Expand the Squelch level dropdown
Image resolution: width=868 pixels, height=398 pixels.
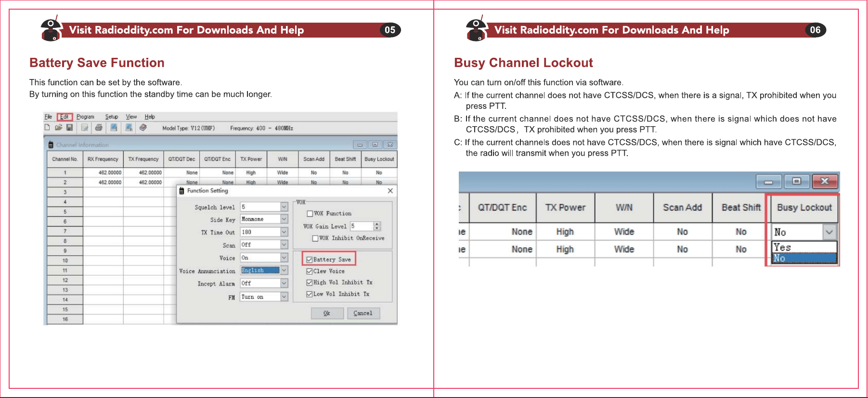click(x=284, y=207)
